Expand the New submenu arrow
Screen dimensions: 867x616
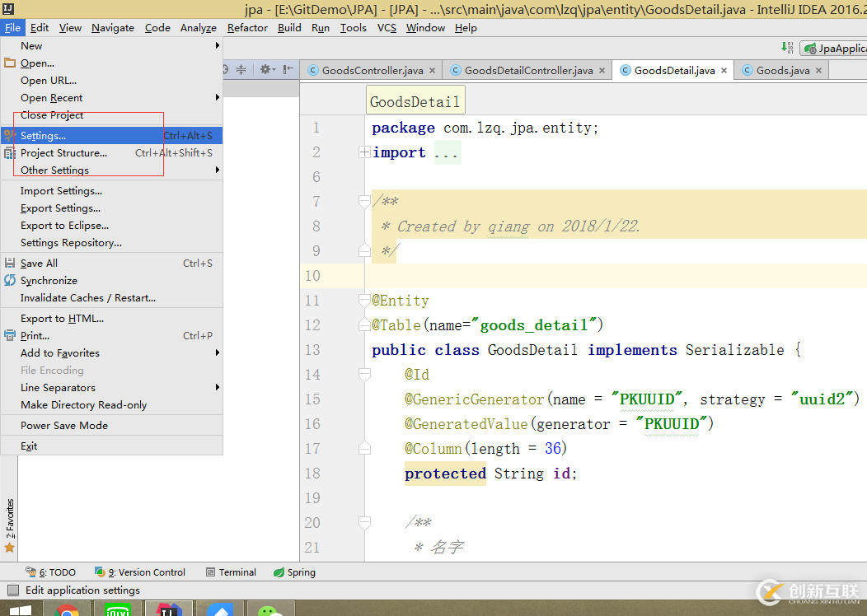tap(218, 45)
